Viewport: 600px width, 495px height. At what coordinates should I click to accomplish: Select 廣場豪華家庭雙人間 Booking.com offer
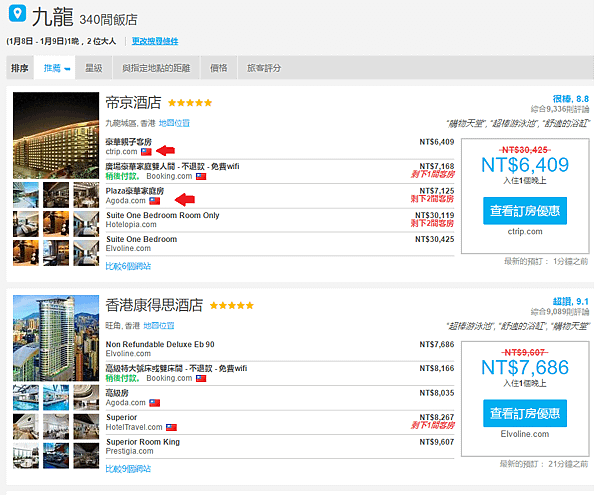point(280,171)
